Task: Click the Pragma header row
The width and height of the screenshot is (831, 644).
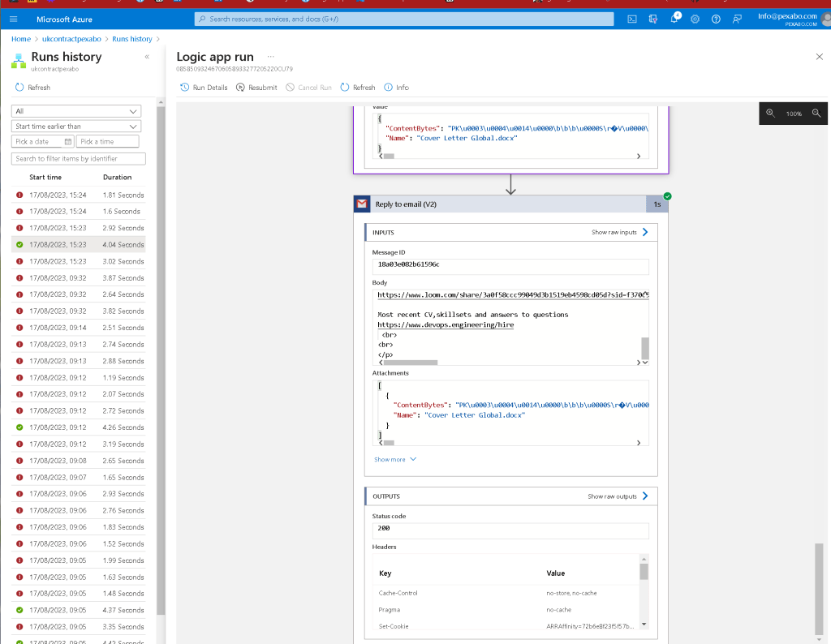Action: tap(506, 610)
